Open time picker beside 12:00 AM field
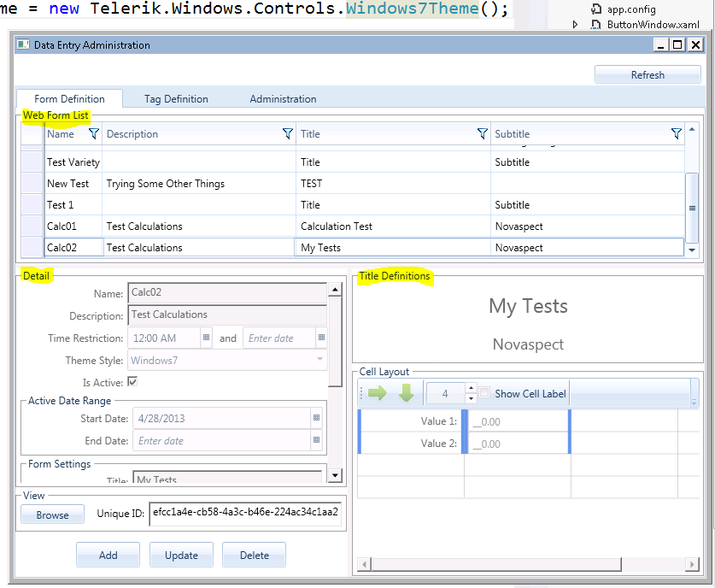The width and height of the screenshot is (715, 588). 206,338
